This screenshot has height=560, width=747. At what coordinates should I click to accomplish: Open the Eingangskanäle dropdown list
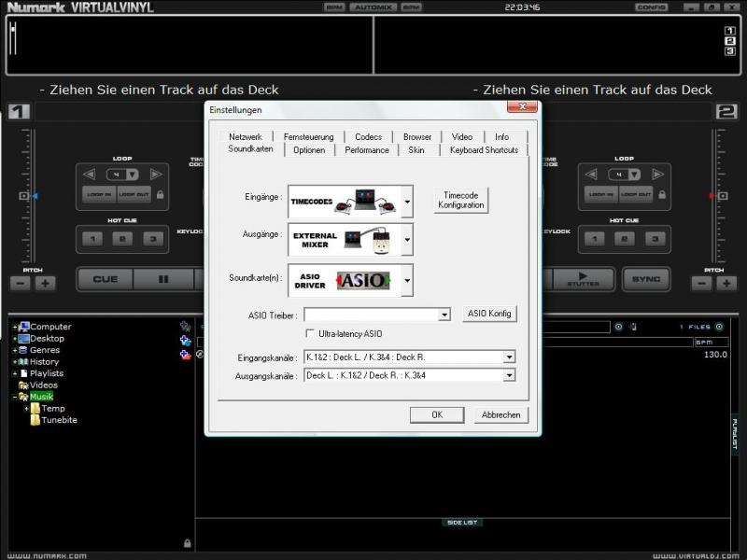click(509, 357)
